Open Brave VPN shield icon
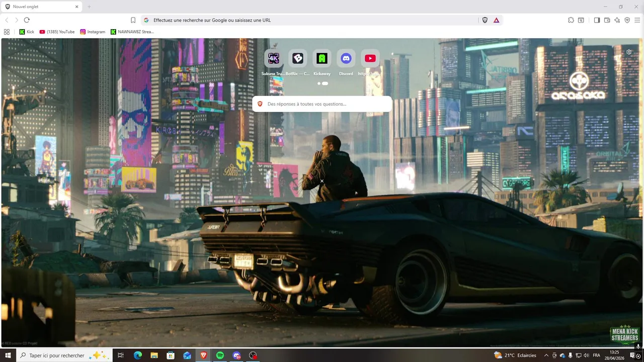 click(627, 20)
